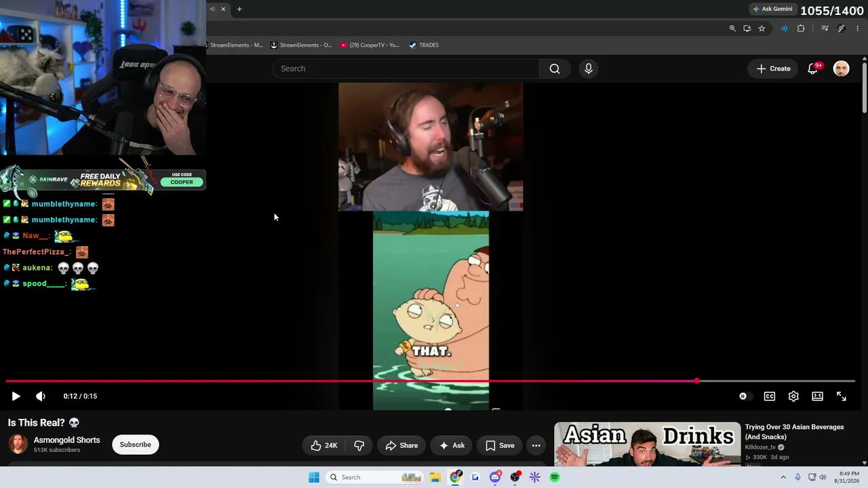Like the video with 24K likes
868x488 pixels.
[x=323, y=445]
